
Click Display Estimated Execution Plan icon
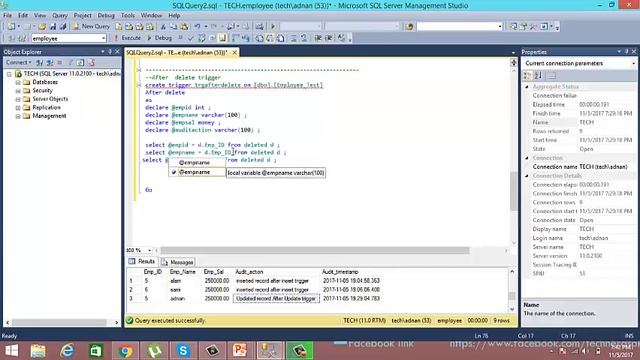201,38
